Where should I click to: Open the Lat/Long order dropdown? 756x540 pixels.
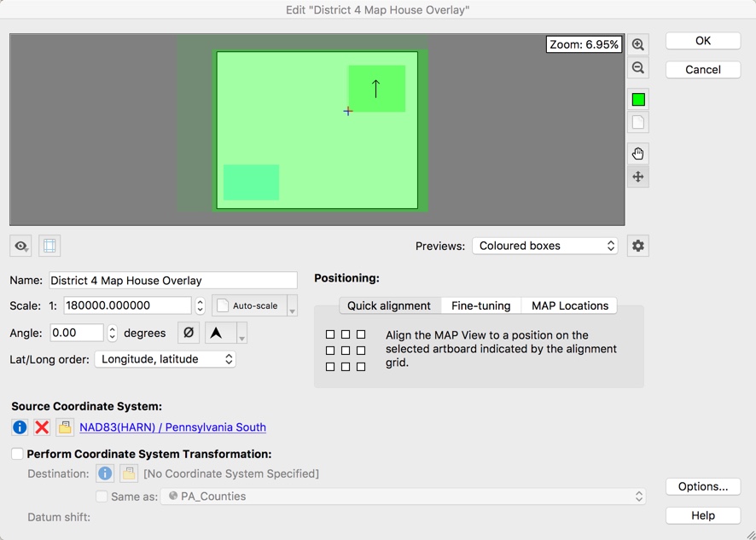(x=165, y=359)
